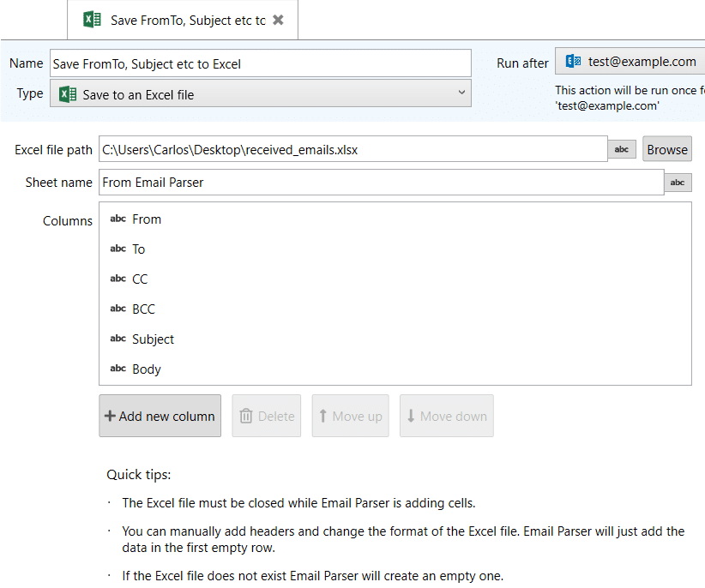Click the Excel icon in Type dropdown
The height and width of the screenshot is (588, 705).
pos(68,94)
